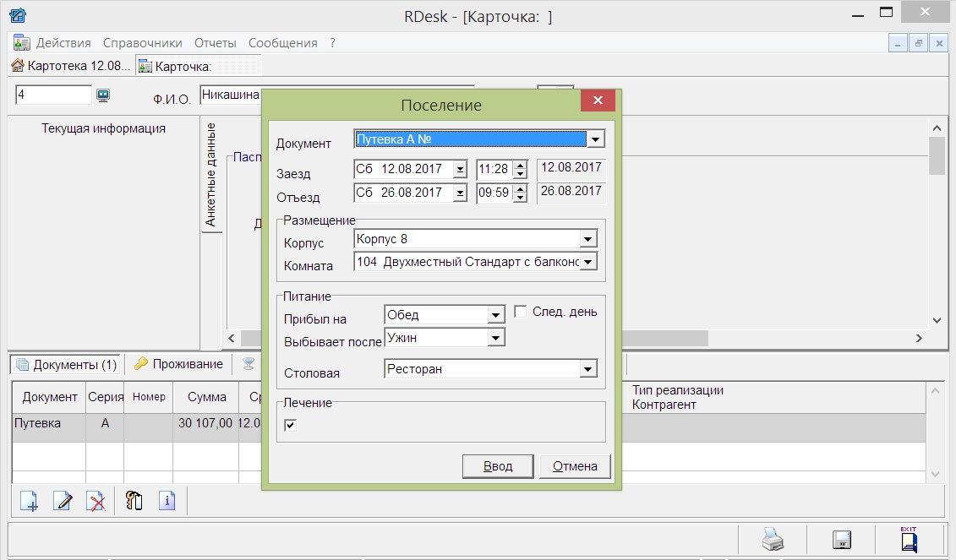
Task: Switch to the Проживание tab
Action: pos(178,364)
